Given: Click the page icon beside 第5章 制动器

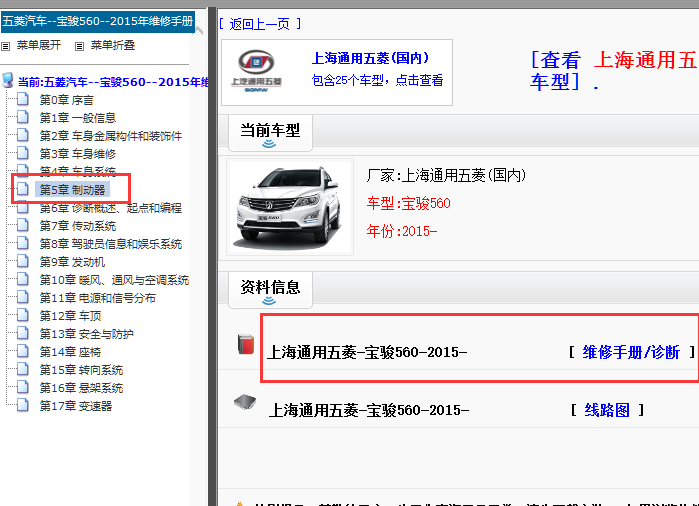Looking at the screenshot, I should click(x=23, y=189).
